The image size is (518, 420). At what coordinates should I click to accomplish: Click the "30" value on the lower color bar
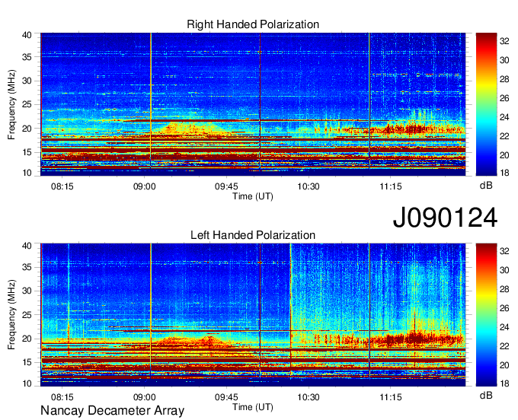(x=504, y=270)
